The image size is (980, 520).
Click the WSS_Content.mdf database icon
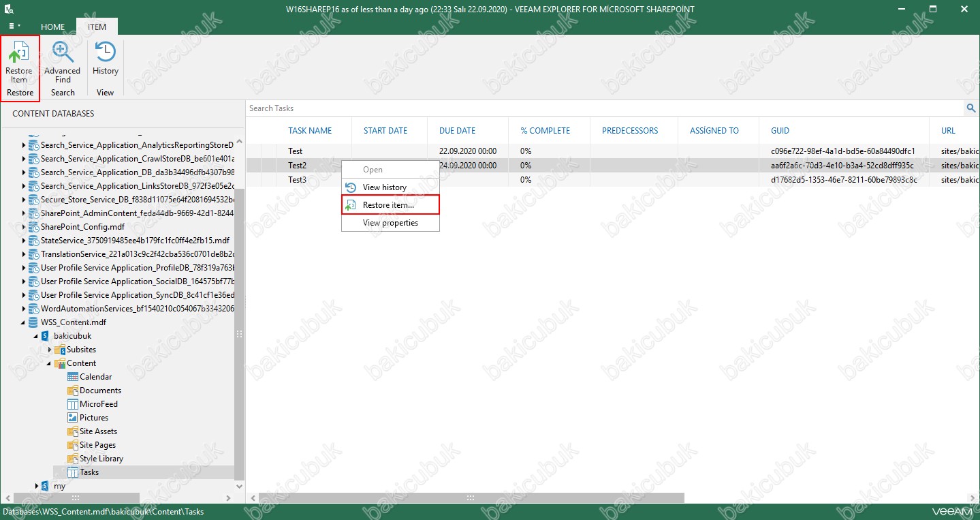[x=33, y=322]
